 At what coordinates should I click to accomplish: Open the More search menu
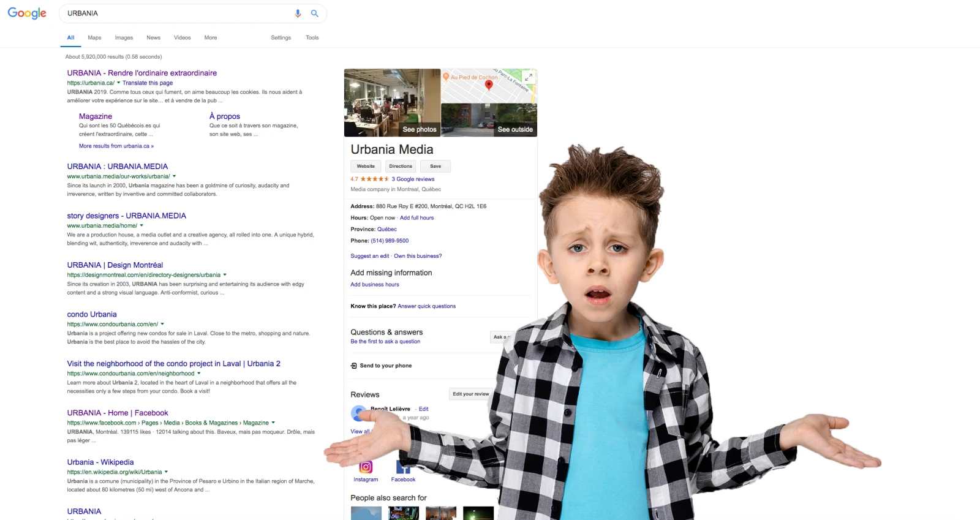(211, 38)
